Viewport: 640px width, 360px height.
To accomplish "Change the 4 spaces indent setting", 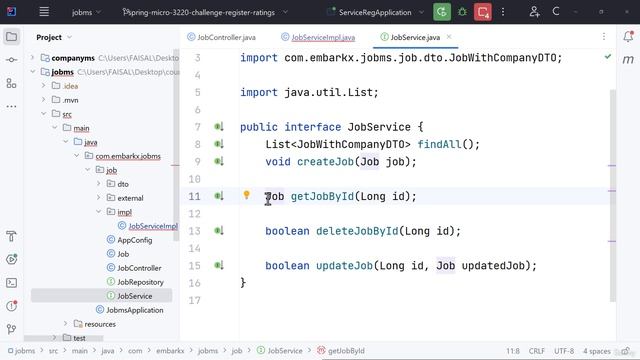I will coord(597,351).
